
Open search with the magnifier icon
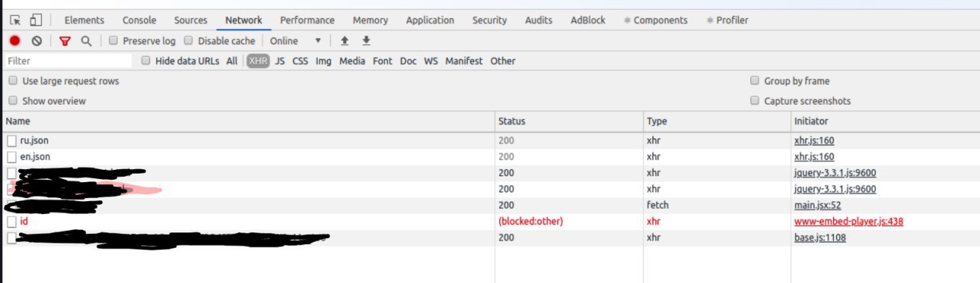point(87,41)
